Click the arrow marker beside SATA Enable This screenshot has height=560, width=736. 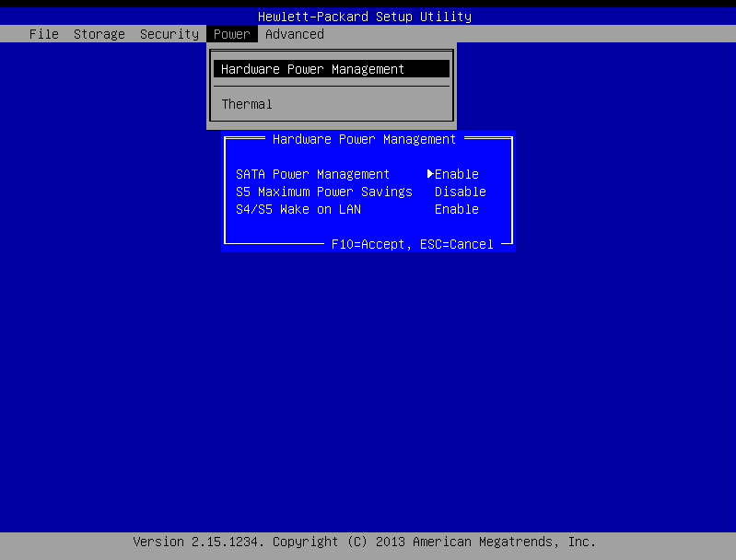(430, 174)
